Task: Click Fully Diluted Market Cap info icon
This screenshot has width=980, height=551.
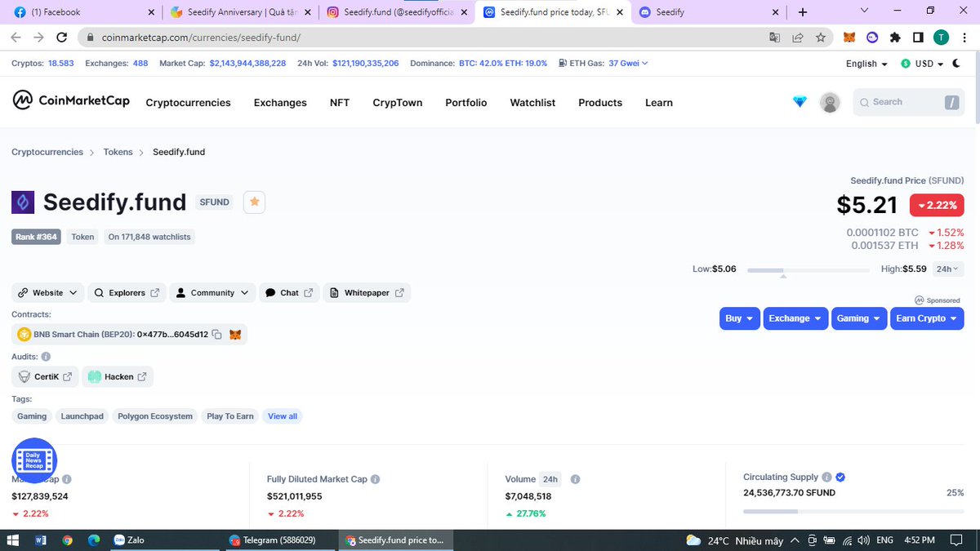Action: point(375,479)
